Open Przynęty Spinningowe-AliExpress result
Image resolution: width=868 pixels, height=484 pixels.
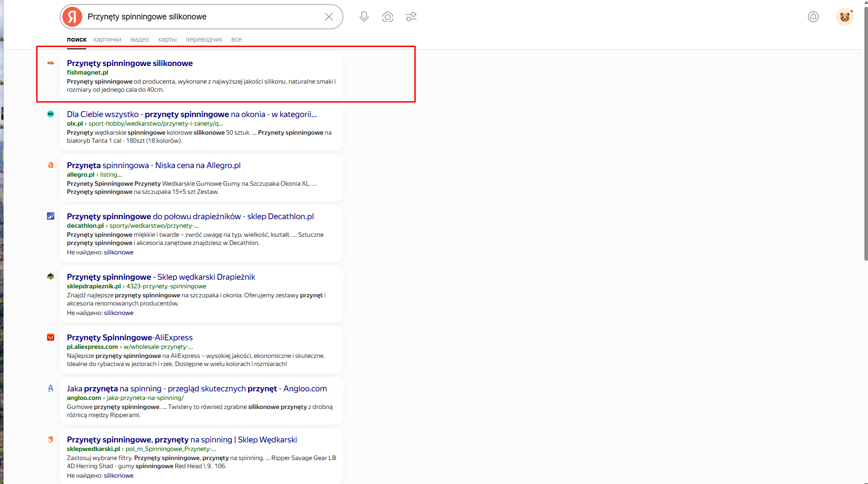point(130,338)
